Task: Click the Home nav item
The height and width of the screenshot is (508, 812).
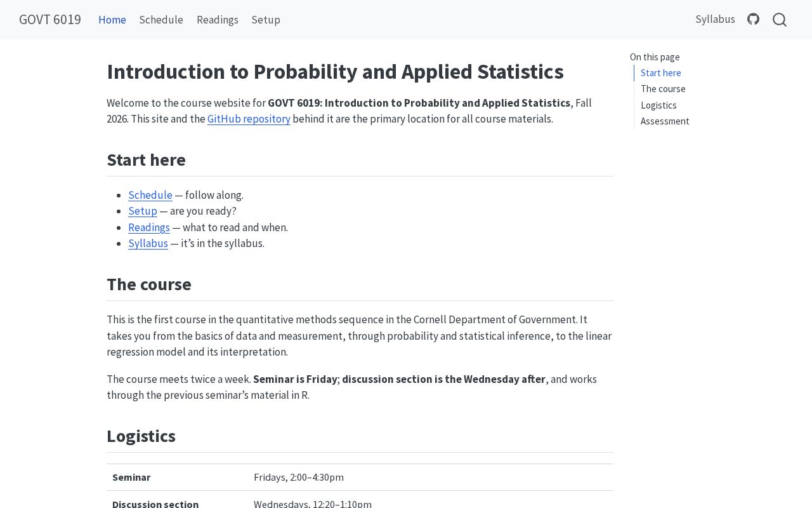Action: tap(112, 20)
